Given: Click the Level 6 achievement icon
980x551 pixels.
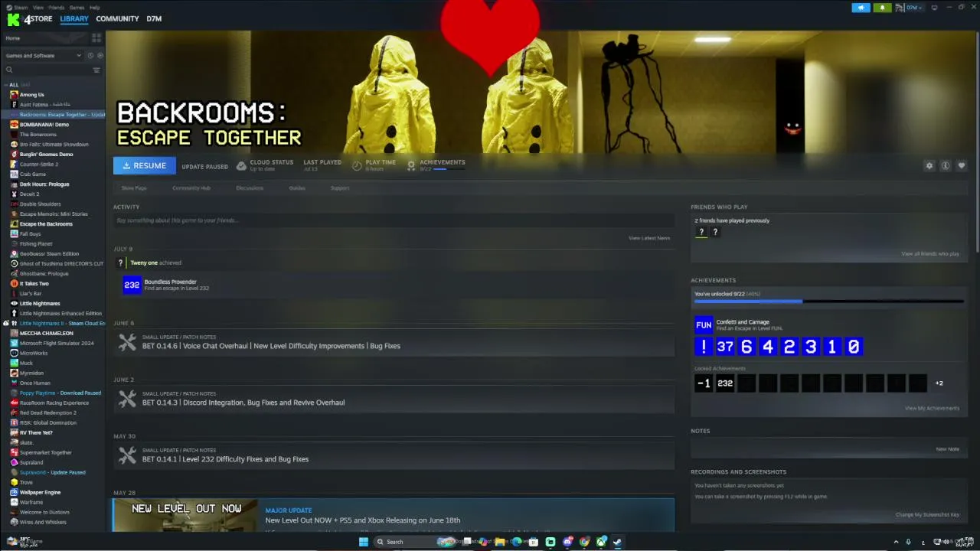Looking at the screenshot, I should tap(746, 347).
